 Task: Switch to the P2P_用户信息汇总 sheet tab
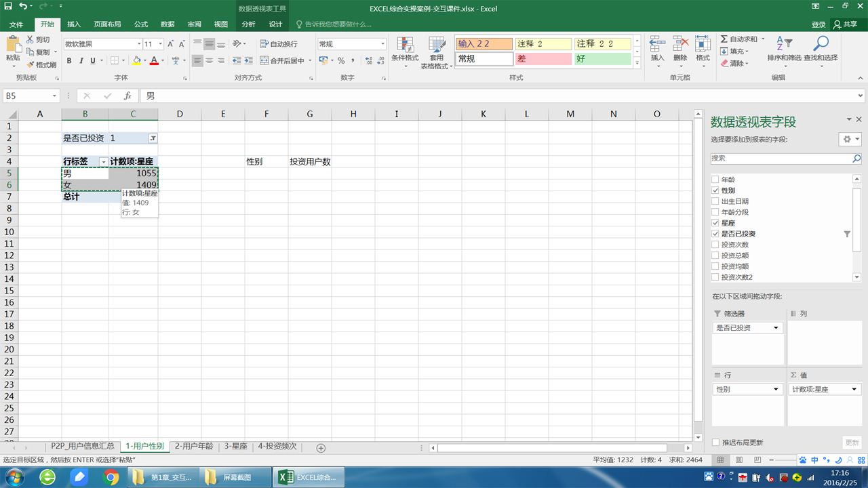[83, 447]
